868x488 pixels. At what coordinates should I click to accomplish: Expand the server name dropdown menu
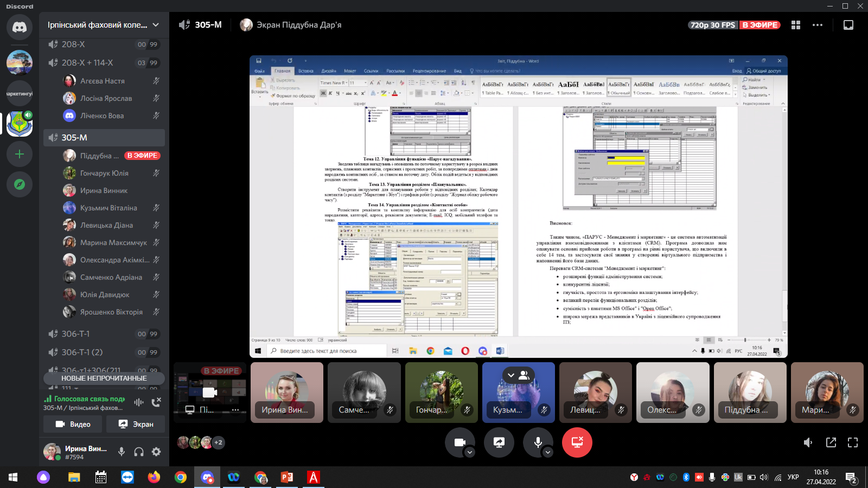click(x=156, y=25)
